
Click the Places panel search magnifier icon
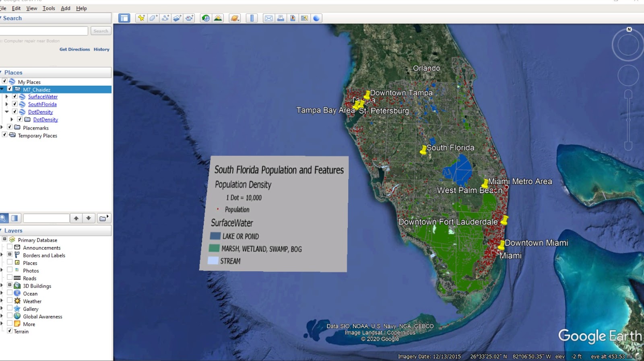(x=3, y=218)
